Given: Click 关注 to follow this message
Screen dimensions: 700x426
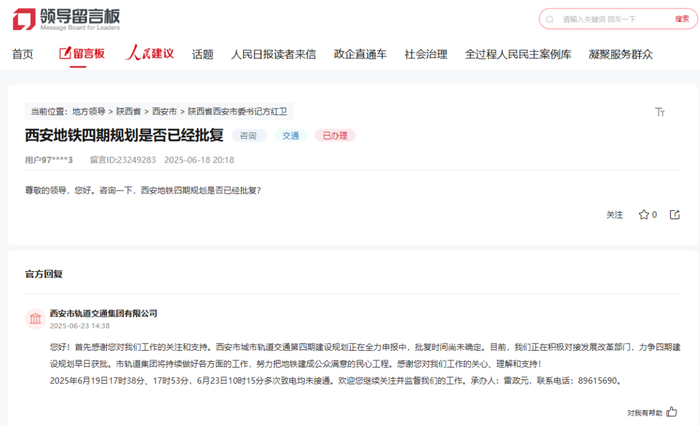Looking at the screenshot, I should click(x=614, y=215).
